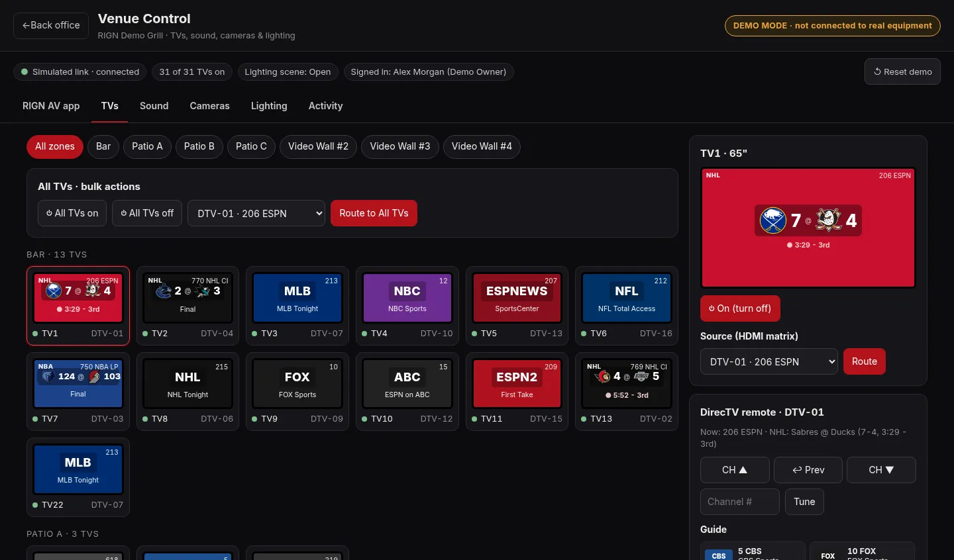Open the Activity tab
The height and width of the screenshot is (560, 954).
326,106
